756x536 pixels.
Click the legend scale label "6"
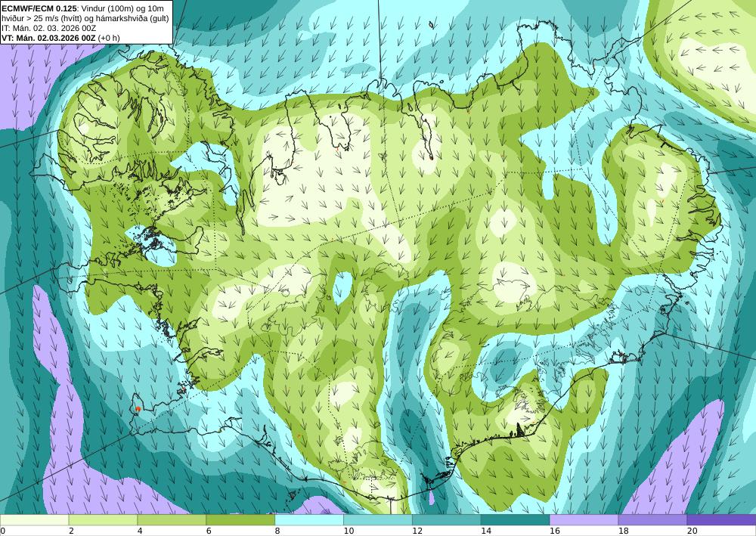point(209,531)
